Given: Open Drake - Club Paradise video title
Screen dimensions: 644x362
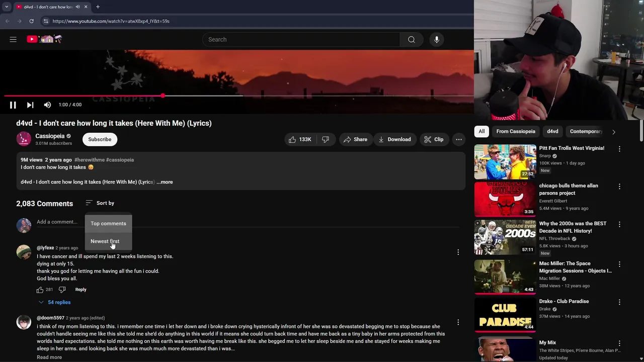Looking at the screenshot, I should tap(564, 301).
